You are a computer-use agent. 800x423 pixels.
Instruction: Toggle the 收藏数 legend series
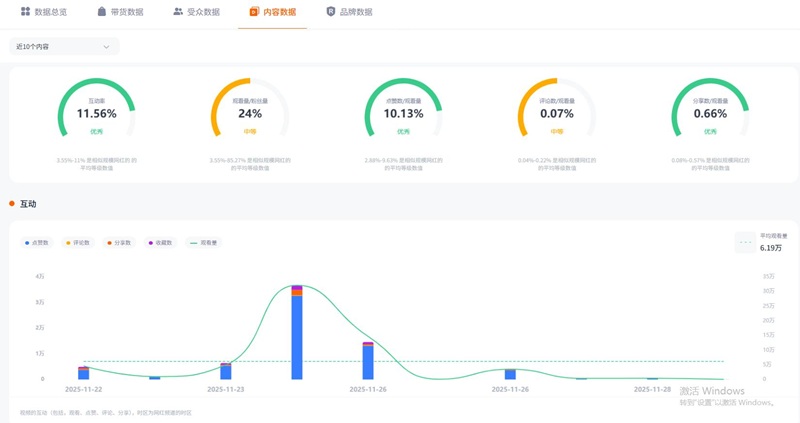point(160,243)
